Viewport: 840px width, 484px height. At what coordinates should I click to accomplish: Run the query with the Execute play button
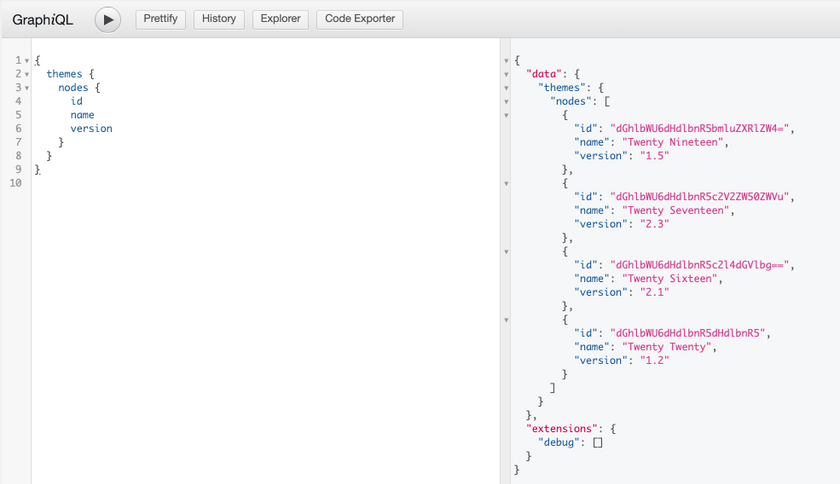pyautogui.click(x=107, y=19)
